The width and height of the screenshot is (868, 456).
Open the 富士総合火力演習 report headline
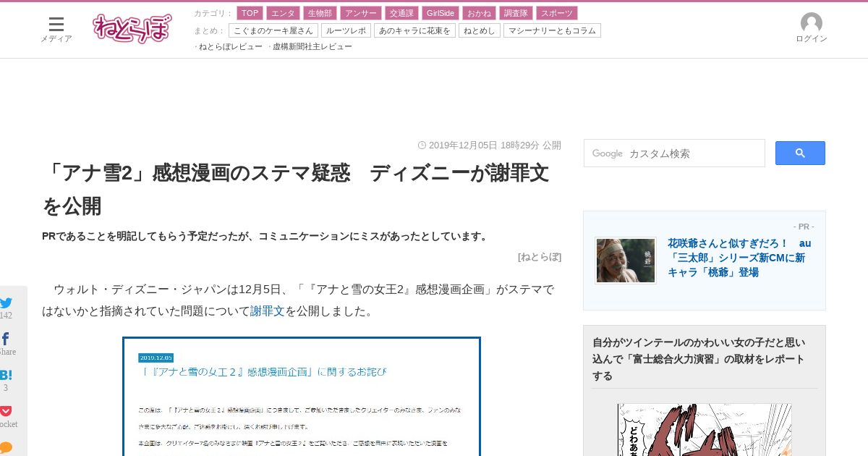coord(699,359)
